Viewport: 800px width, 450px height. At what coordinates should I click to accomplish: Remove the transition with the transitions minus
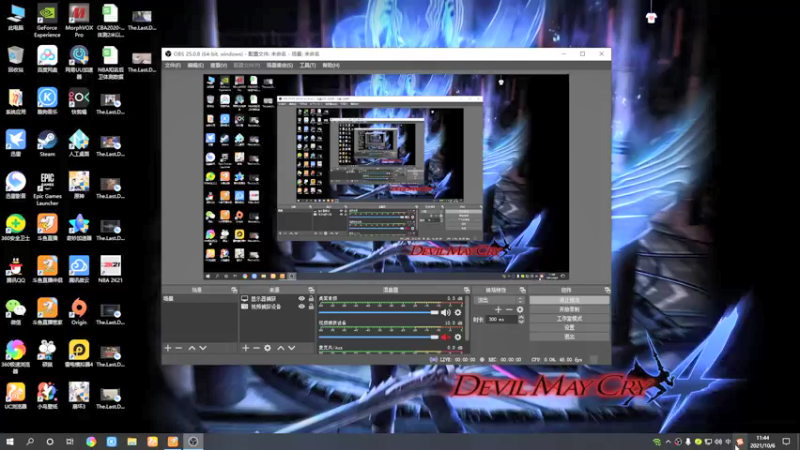pos(509,310)
